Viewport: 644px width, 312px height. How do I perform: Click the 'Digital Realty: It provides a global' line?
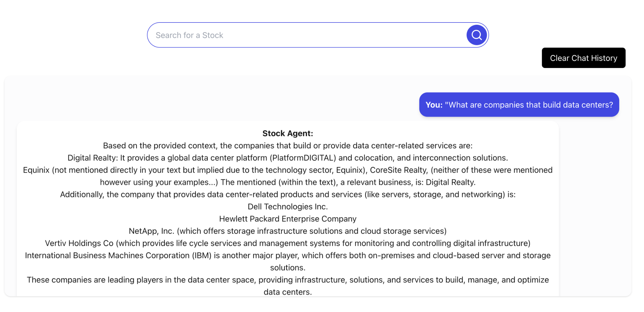tap(288, 158)
